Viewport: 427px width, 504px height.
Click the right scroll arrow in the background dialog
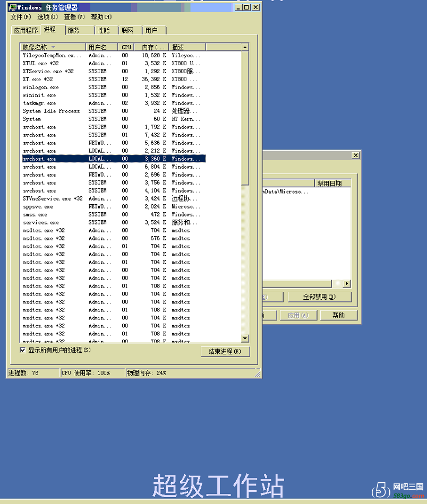(347, 283)
